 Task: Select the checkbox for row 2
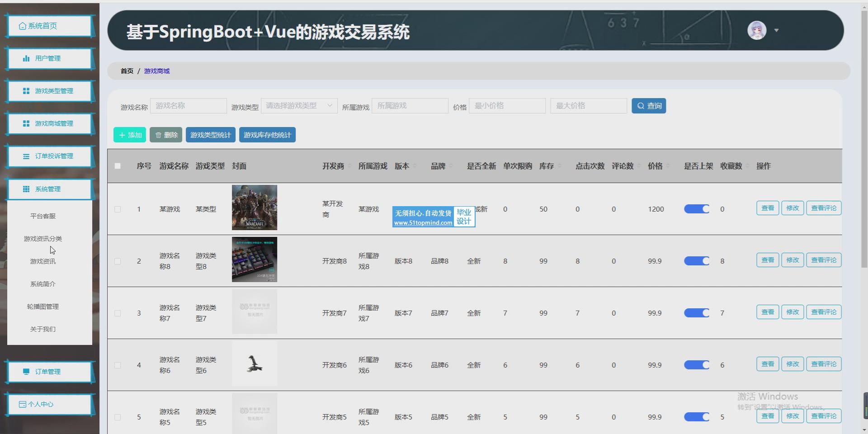point(118,261)
